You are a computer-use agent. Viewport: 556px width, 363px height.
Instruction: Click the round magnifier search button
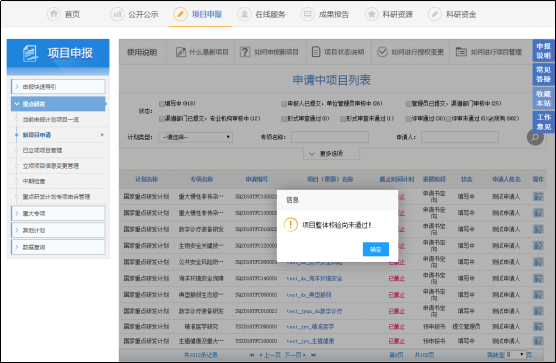[x=535, y=137]
